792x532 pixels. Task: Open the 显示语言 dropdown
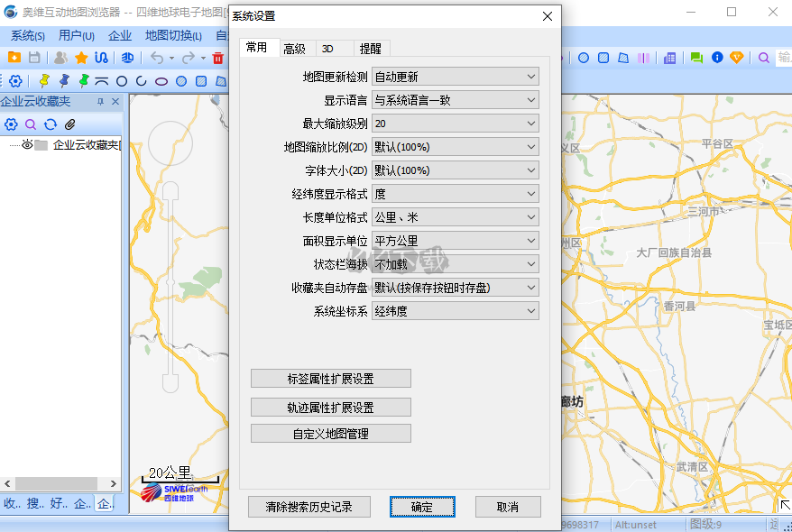point(531,99)
